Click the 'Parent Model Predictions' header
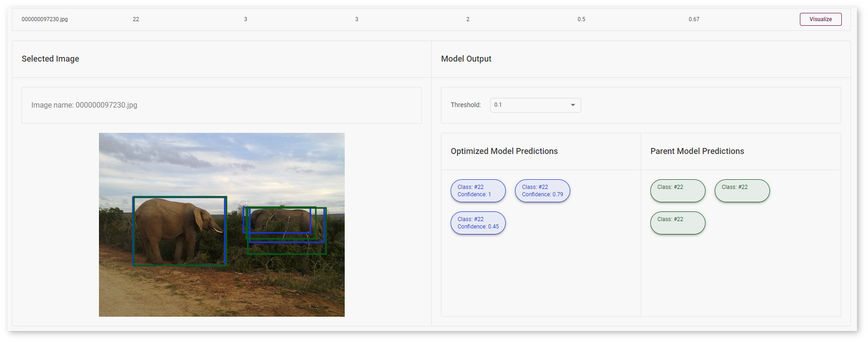The height and width of the screenshot is (342, 868). pyautogui.click(x=697, y=151)
